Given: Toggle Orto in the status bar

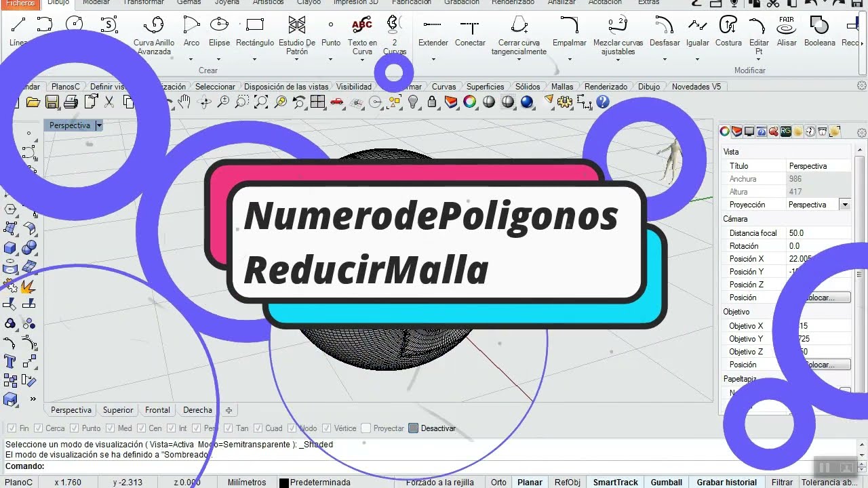Looking at the screenshot, I should 498,483.
